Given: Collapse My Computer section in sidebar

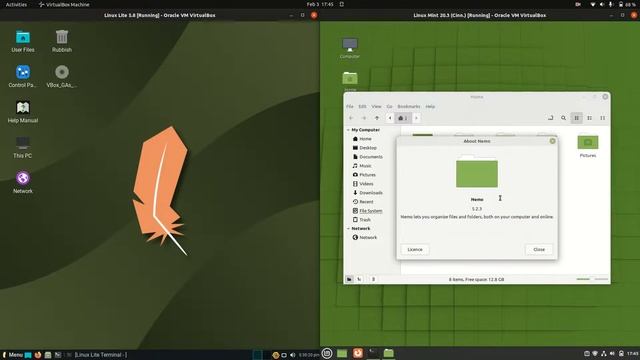Looking at the screenshot, I should (348, 130).
